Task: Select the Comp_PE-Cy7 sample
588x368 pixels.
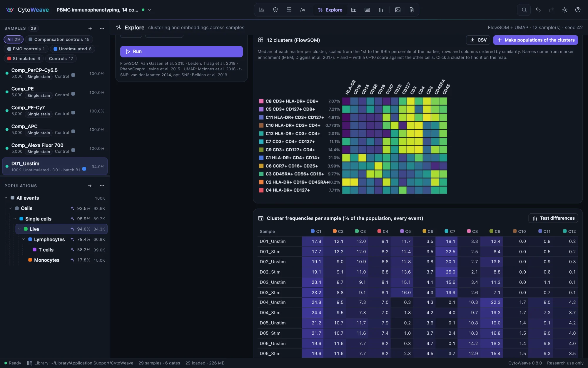Action: 55,111
